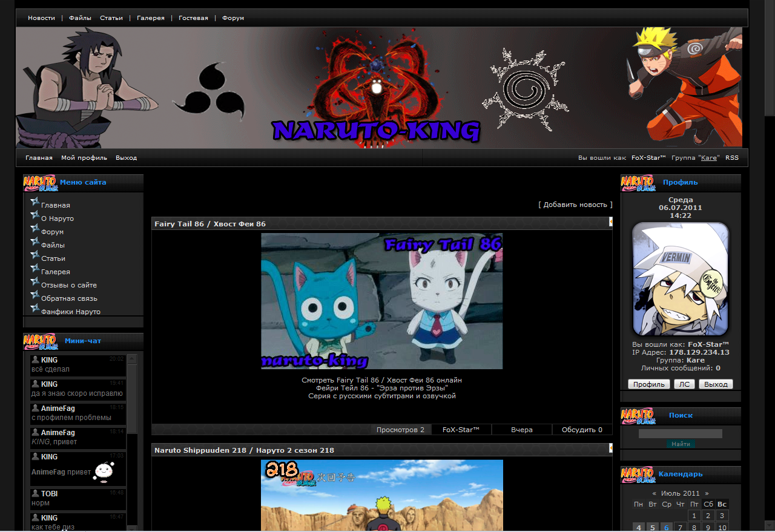Click shuriken icon beside Файлы in sidebar
This screenshot has height=532, width=775.
coord(35,241)
